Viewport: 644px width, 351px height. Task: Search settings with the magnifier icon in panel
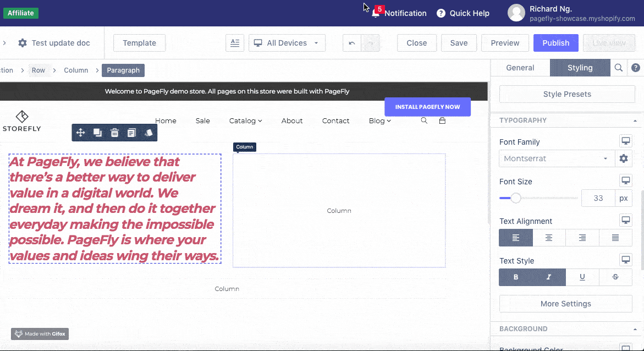pyautogui.click(x=619, y=68)
